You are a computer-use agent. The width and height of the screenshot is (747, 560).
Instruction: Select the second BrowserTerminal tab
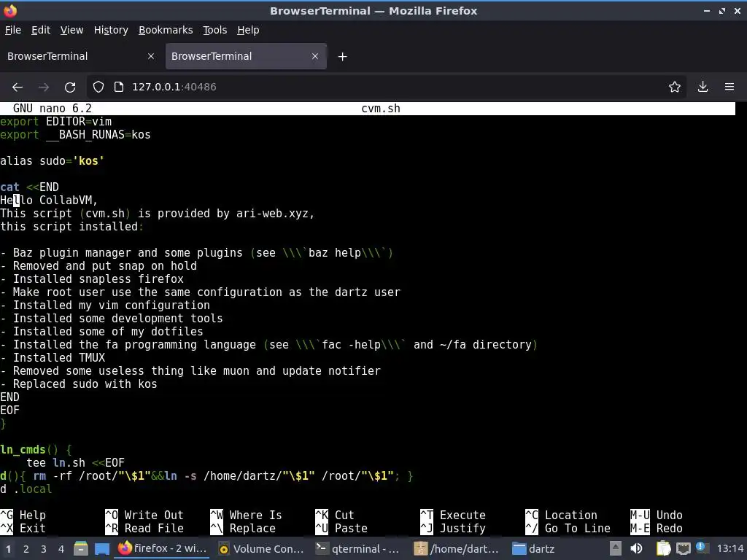coord(246,56)
